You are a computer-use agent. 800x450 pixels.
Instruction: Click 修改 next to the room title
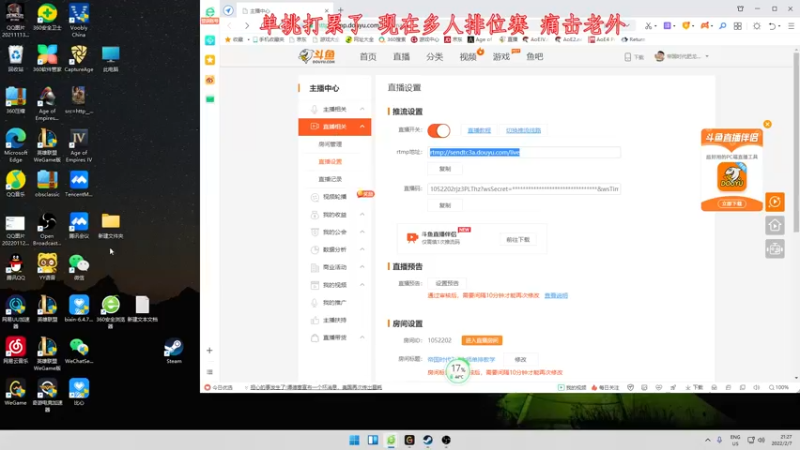point(520,359)
